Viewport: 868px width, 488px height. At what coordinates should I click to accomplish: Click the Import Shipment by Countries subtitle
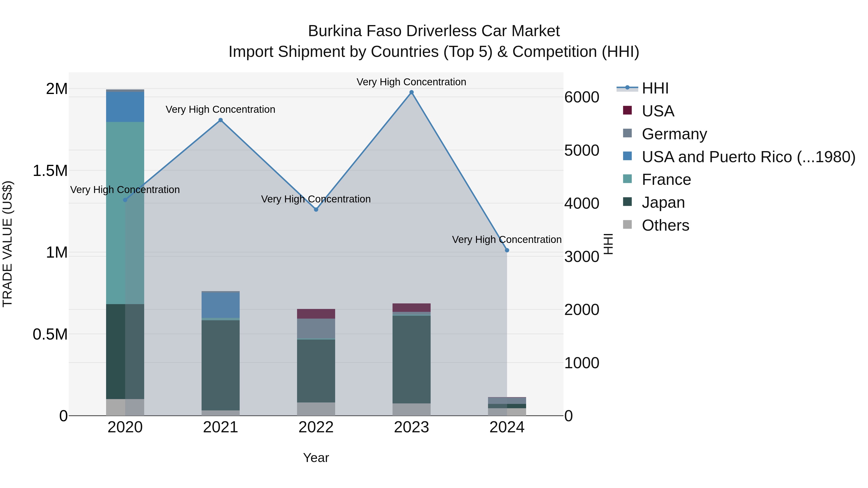point(434,52)
